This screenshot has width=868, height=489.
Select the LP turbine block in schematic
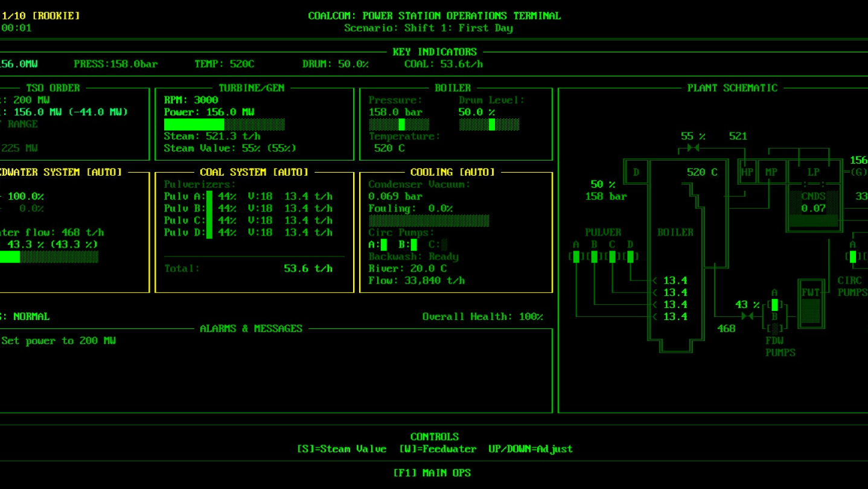(x=813, y=172)
